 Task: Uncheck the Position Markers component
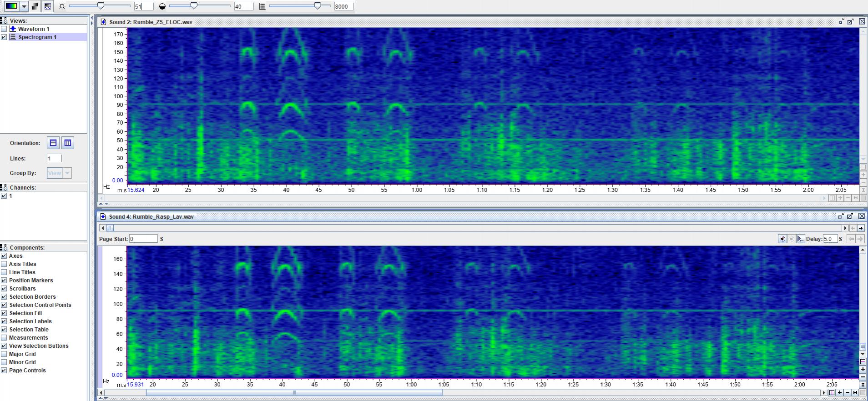4,280
